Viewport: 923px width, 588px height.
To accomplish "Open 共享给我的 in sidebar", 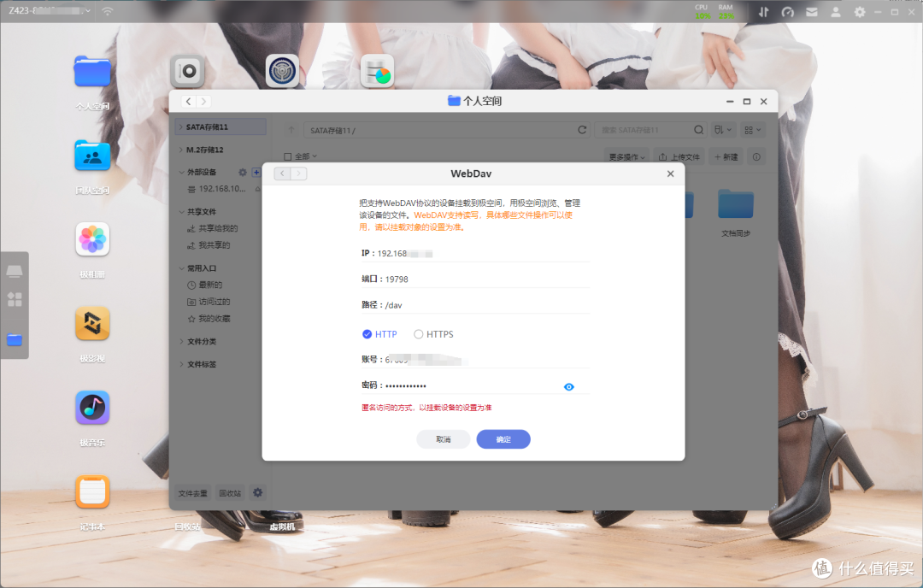I will click(219, 228).
